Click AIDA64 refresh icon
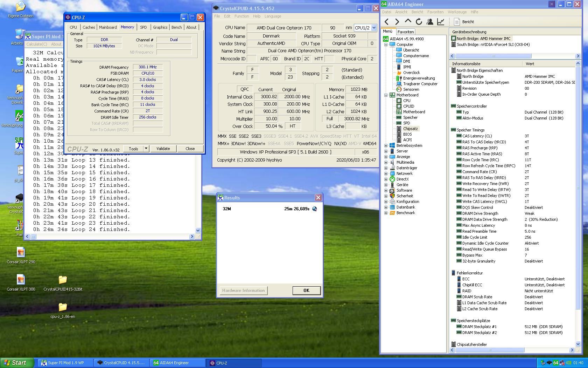This screenshot has width=588, height=368. (x=419, y=22)
